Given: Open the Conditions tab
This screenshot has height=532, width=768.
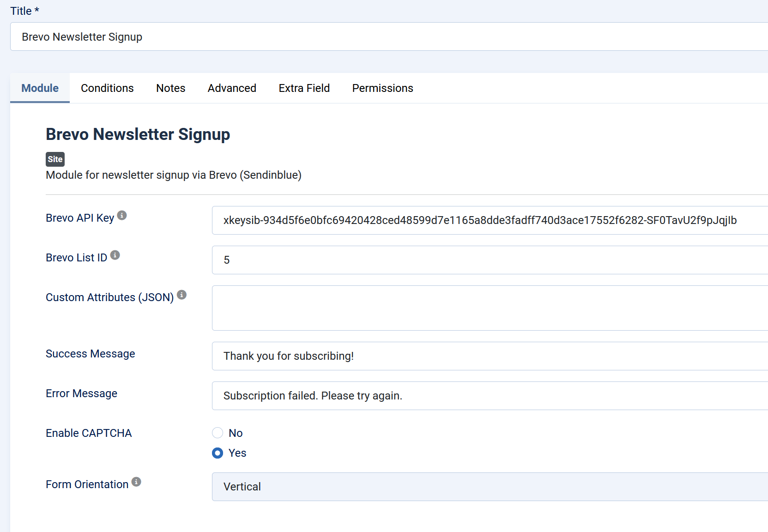Looking at the screenshot, I should tap(107, 88).
